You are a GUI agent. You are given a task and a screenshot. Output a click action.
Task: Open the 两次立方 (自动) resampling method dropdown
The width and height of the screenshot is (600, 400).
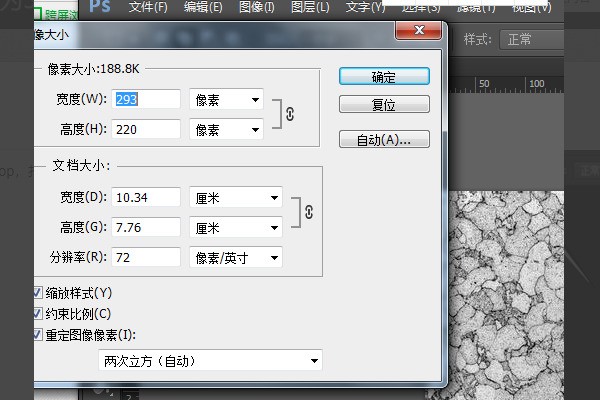click(211, 360)
